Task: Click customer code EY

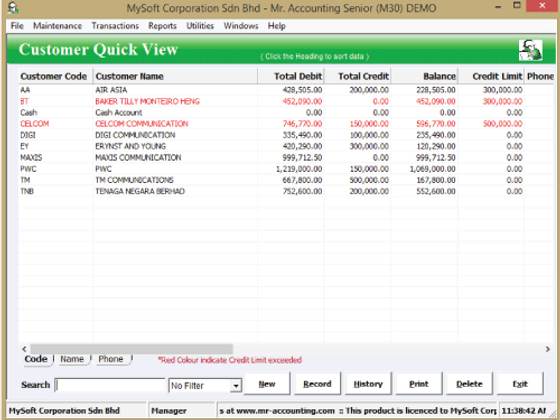Action: [x=24, y=146]
